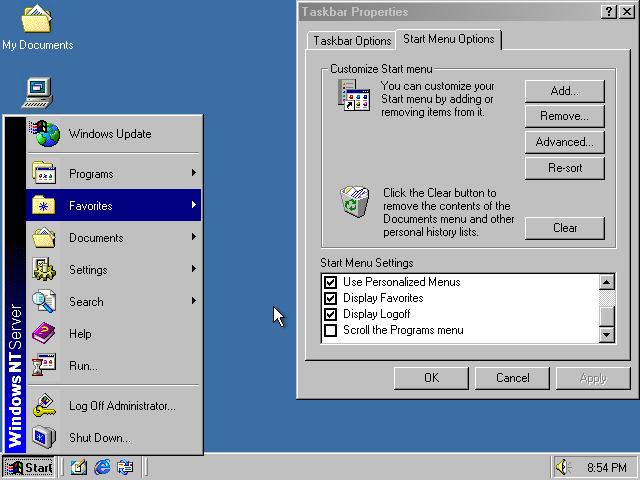Select the My Computer desktop icon
This screenshot has width=640, height=480.
37,93
